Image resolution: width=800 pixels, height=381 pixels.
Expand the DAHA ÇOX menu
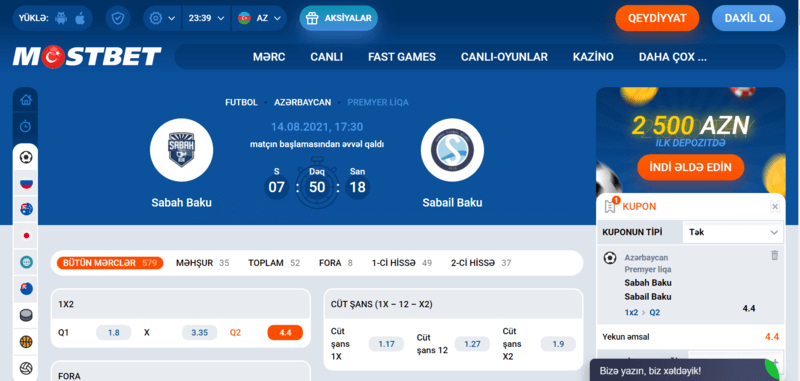click(672, 57)
